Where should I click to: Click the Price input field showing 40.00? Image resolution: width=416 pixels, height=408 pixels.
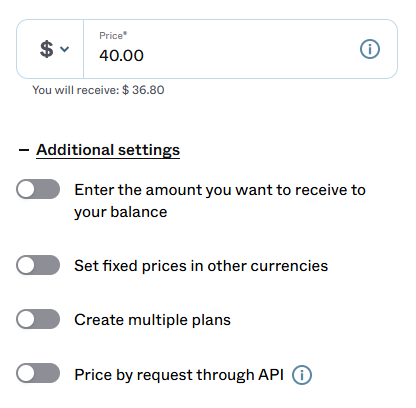pyautogui.click(x=240, y=49)
